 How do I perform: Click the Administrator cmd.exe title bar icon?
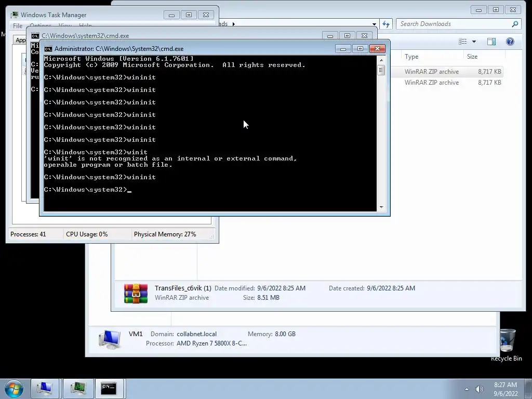[48, 49]
